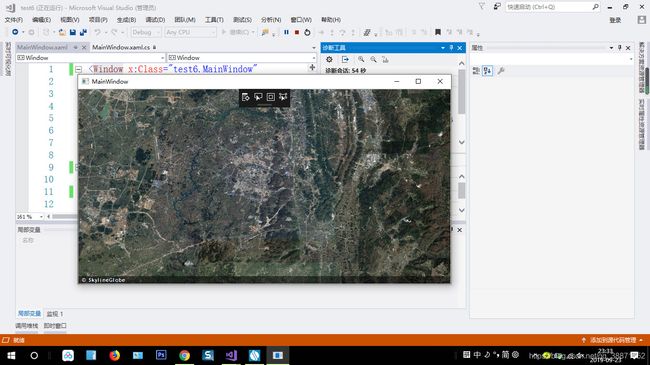650x365 pixels.
Task: Switch to MainWindow.xaml.cs tab
Action: pyautogui.click(x=121, y=47)
